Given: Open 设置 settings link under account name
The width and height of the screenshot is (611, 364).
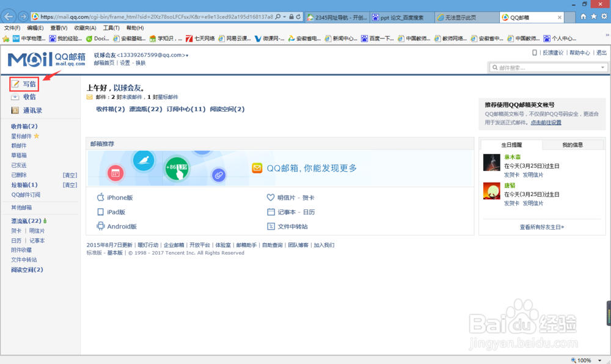Looking at the screenshot, I should [125, 63].
